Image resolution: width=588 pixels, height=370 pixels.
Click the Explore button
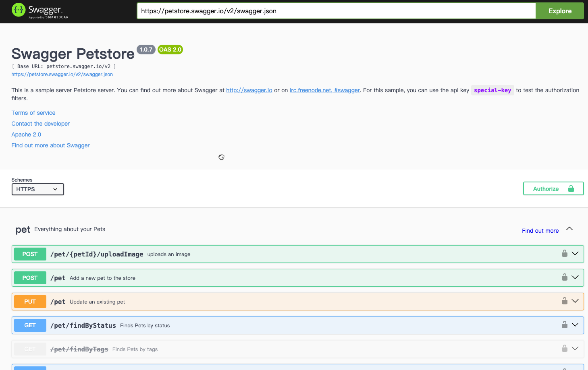click(559, 11)
